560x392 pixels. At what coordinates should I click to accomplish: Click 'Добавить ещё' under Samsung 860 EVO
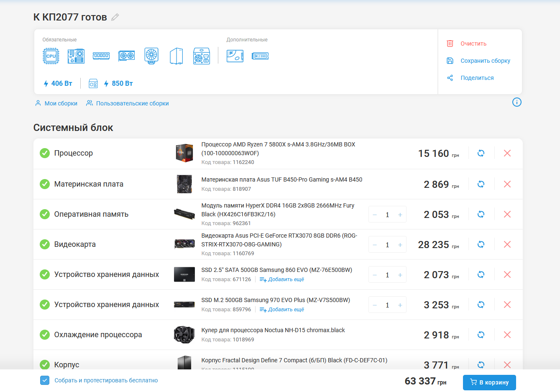282,279
